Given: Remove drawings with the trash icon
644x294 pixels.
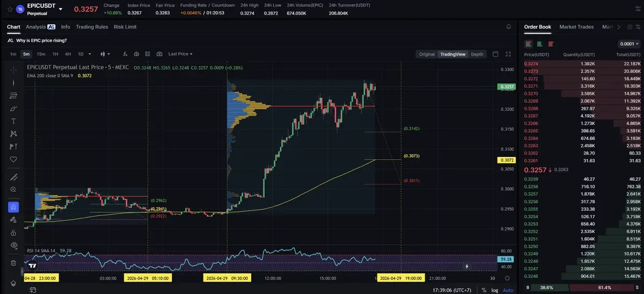Looking at the screenshot, I should click(13, 263).
